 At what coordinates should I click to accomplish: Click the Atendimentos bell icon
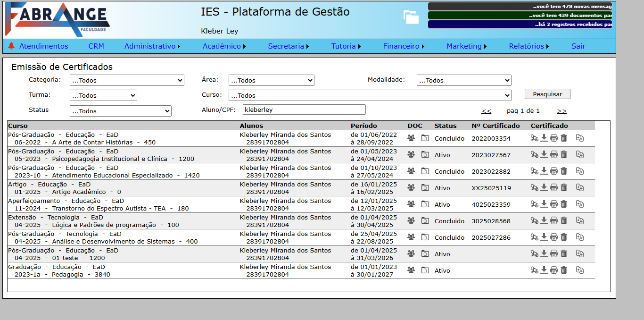pyautogui.click(x=11, y=46)
